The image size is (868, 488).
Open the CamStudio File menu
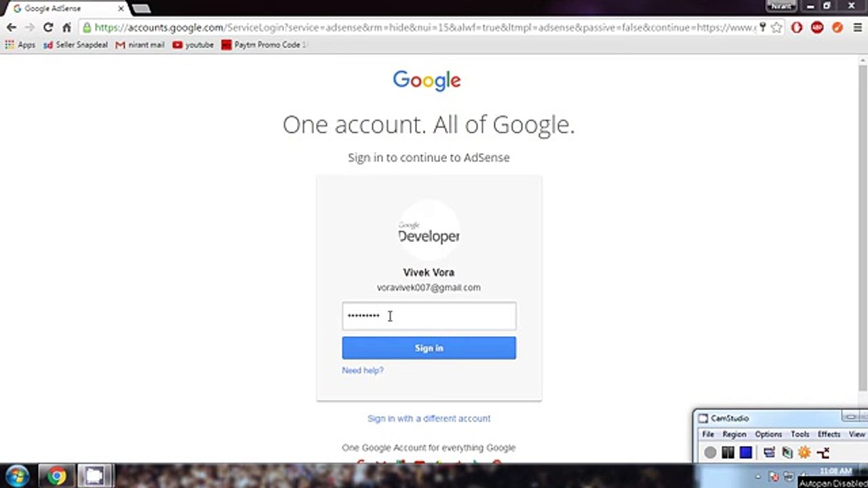708,434
